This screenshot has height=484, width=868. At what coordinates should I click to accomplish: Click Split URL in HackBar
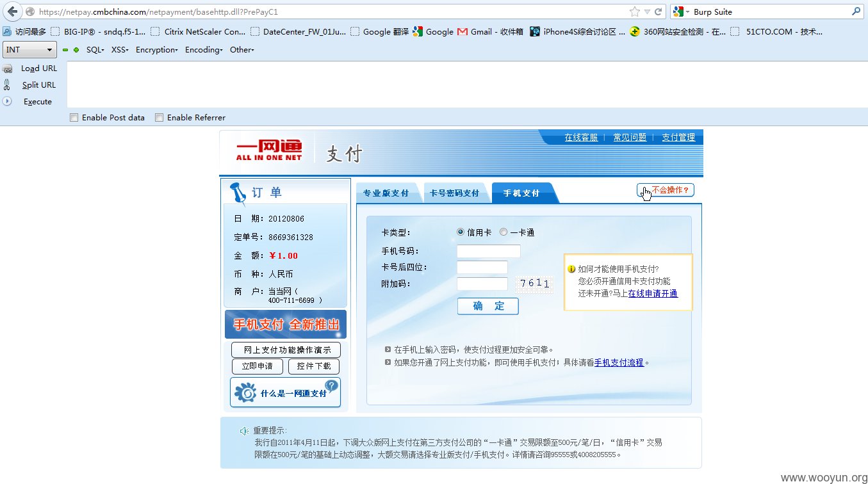click(x=39, y=85)
